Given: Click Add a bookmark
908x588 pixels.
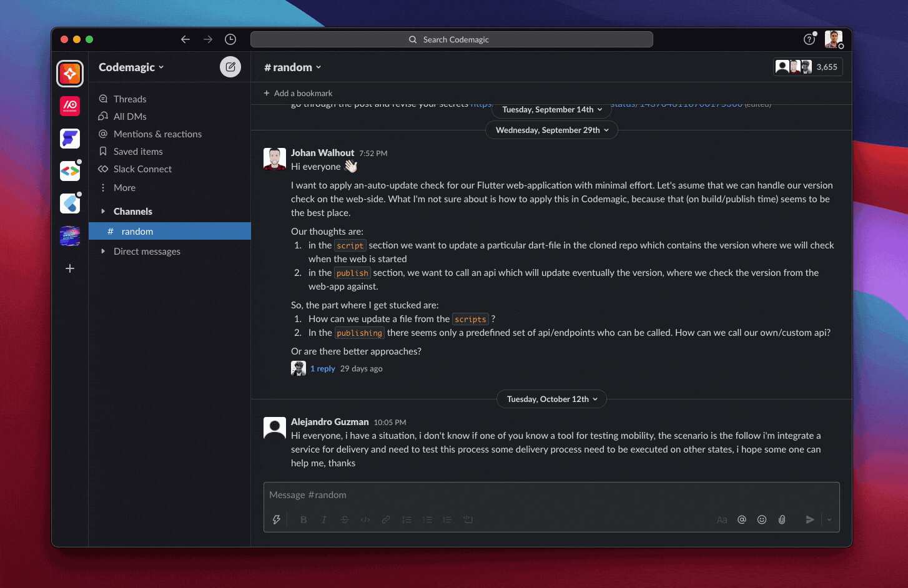Looking at the screenshot, I should (x=298, y=93).
